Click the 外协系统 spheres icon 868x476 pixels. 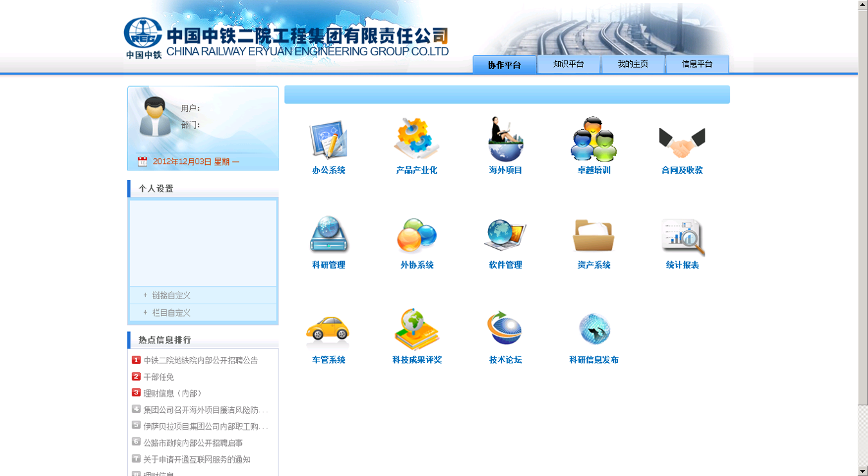click(x=417, y=235)
